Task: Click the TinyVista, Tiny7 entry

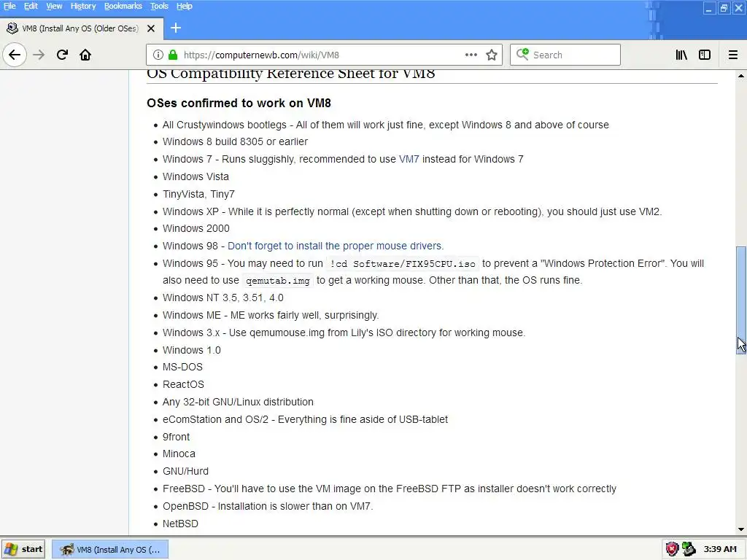Action: coord(198,194)
